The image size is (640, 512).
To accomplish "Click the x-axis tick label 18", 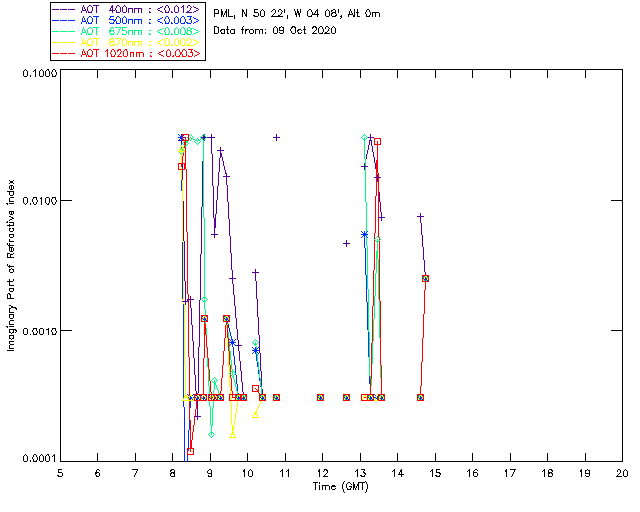I will pyautogui.click(x=547, y=473).
